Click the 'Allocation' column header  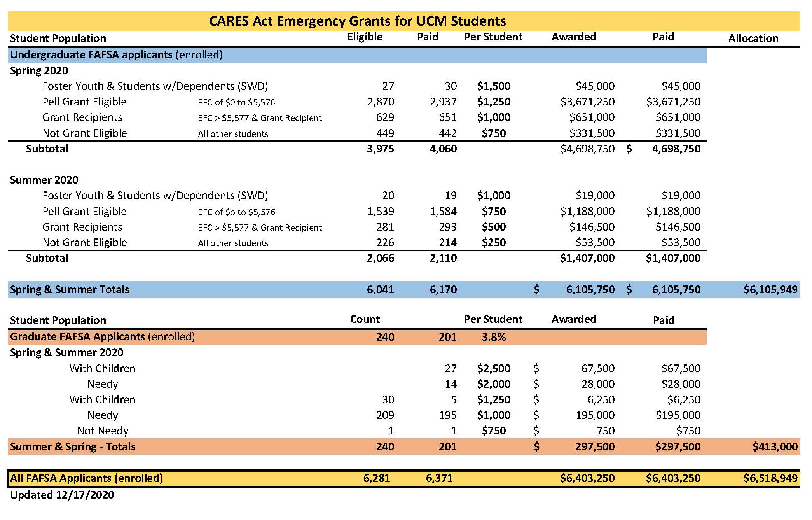[753, 38]
